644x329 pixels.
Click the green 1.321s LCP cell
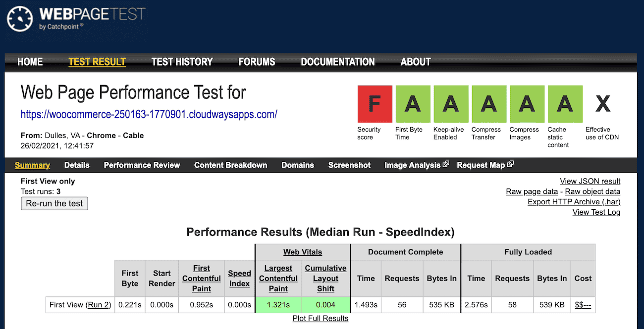pyautogui.click(x=278, y=305)
